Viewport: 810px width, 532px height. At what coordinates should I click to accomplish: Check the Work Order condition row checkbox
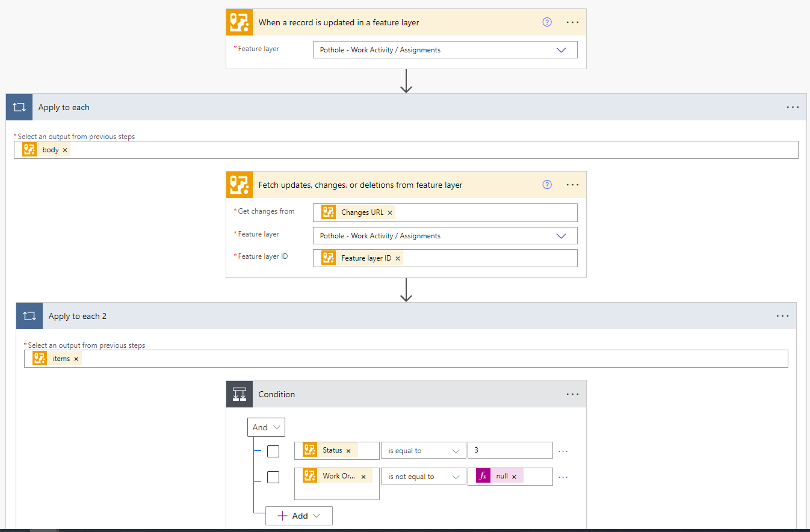(x=273, y=477)
